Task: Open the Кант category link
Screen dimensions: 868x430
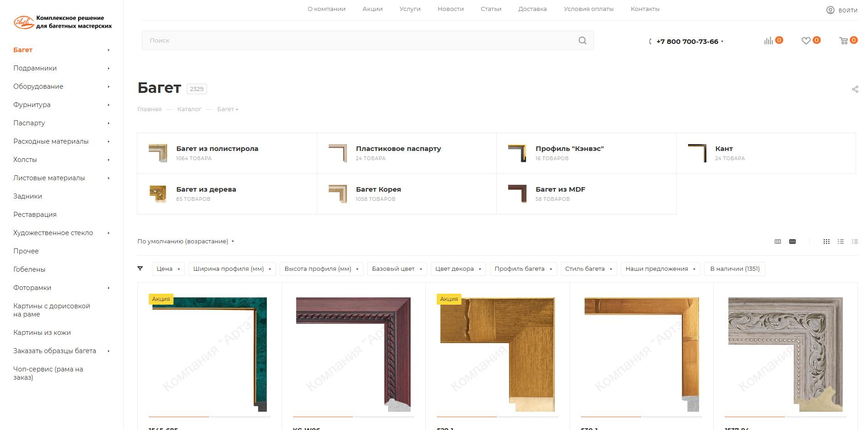Action: coord(724,149)
